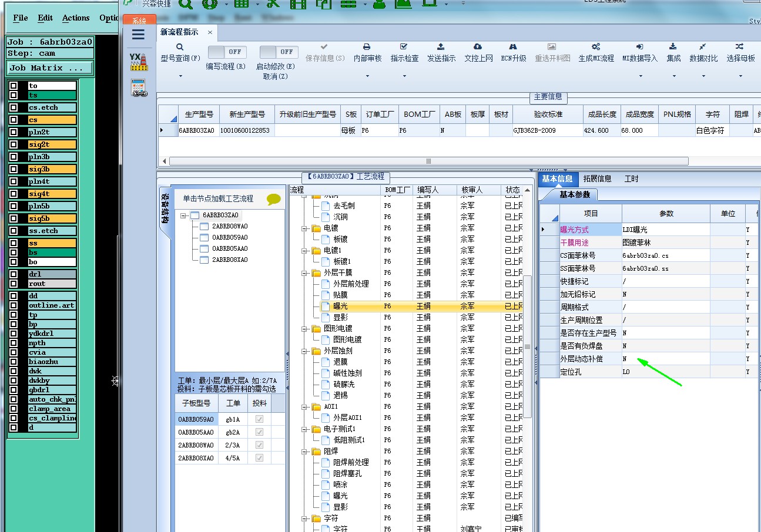
Task: Click the 保存信息 checkmark icon
Action: (324, 47)
